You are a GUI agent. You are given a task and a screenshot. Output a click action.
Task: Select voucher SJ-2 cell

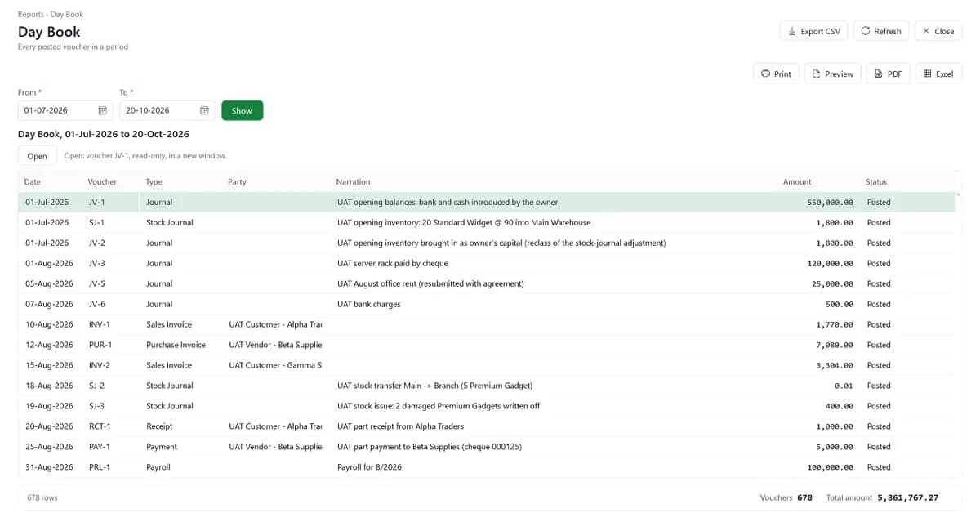point(97,386)
